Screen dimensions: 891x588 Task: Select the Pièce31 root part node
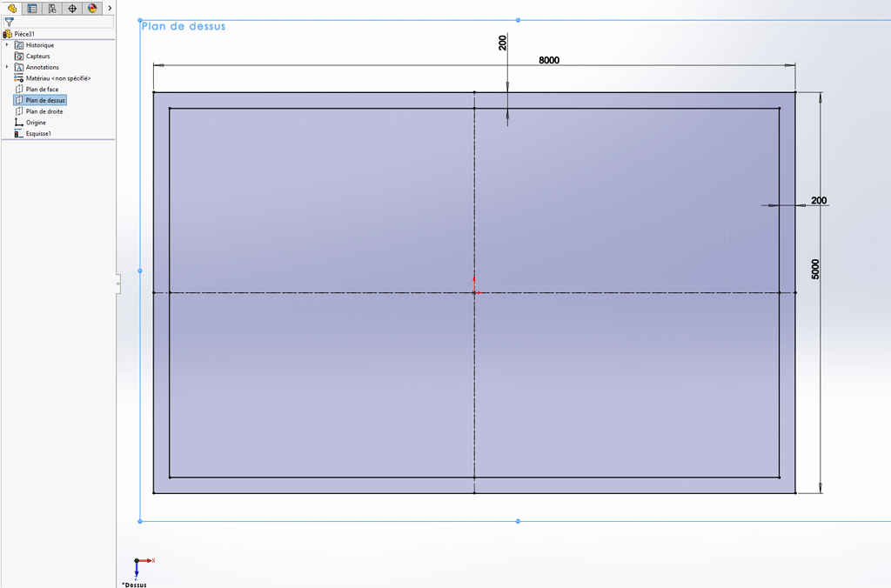click(x=23, y=34)
